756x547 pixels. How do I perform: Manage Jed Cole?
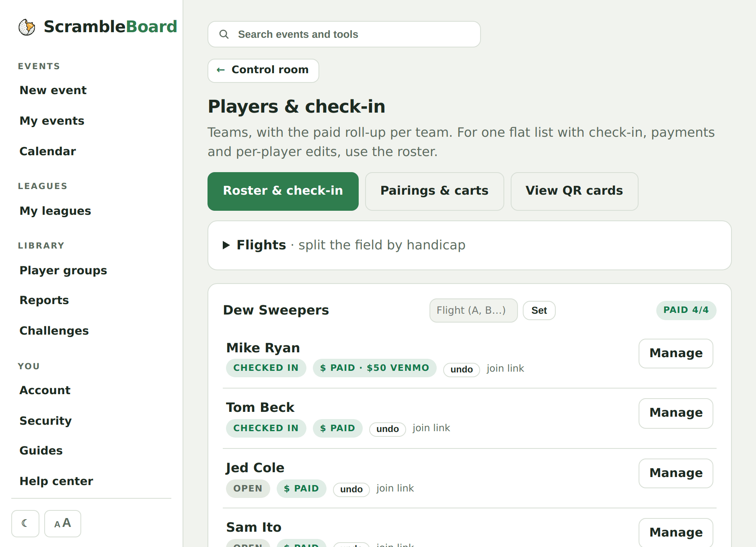[x=676, y=473]
